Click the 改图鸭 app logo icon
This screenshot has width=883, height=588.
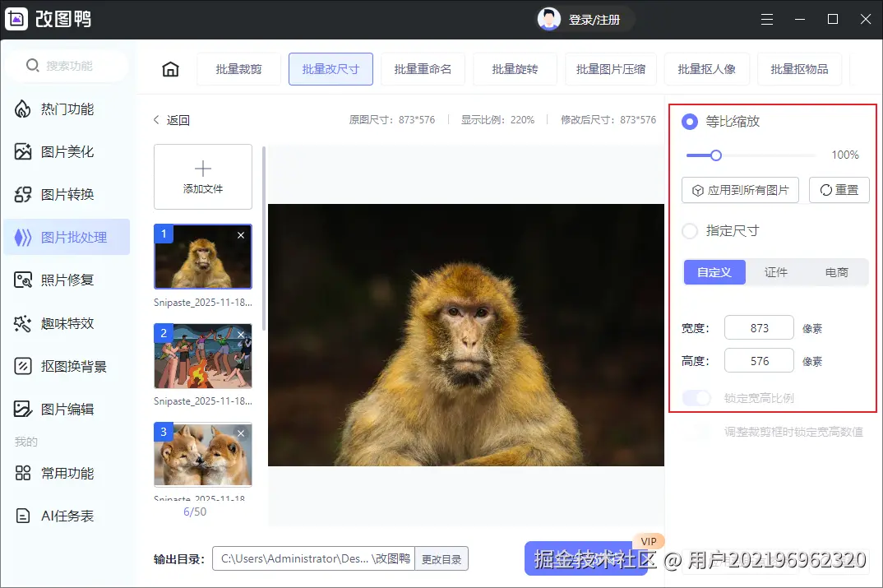tap(16, 19)
